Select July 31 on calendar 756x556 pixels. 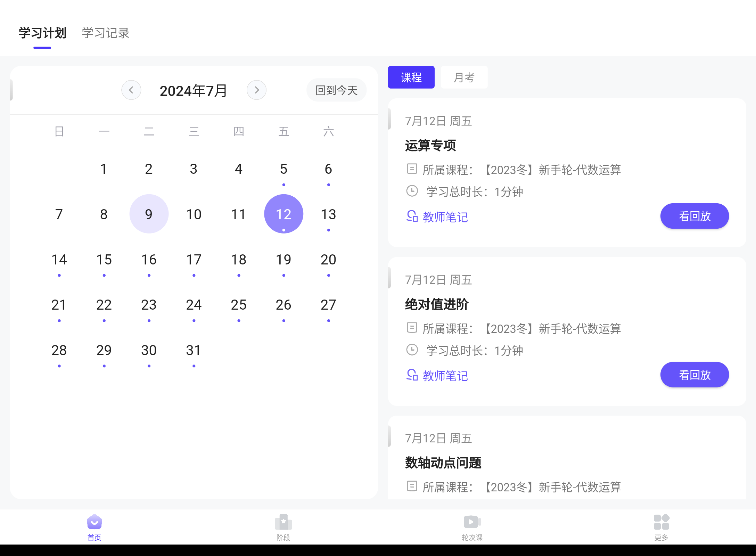(x=194, y=350)
